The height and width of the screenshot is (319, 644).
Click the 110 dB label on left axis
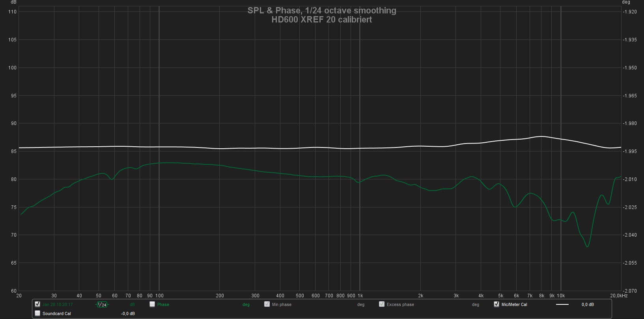(12, 12)
